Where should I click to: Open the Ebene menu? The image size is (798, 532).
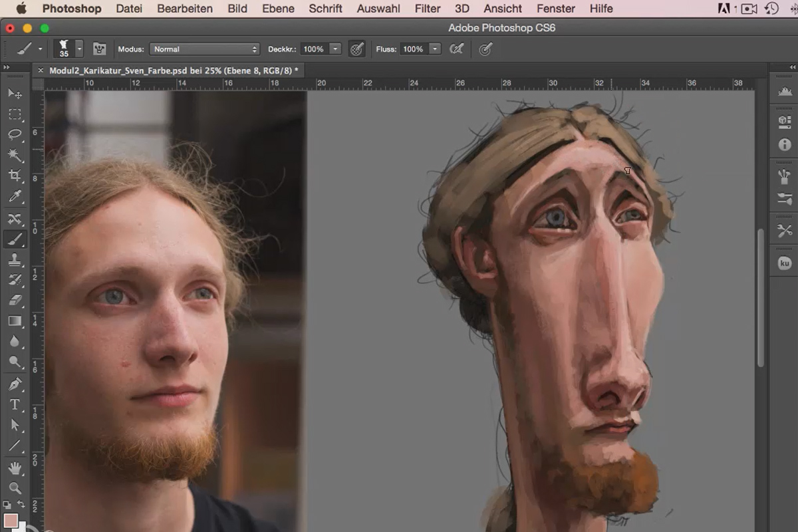(x=278, y=9)
